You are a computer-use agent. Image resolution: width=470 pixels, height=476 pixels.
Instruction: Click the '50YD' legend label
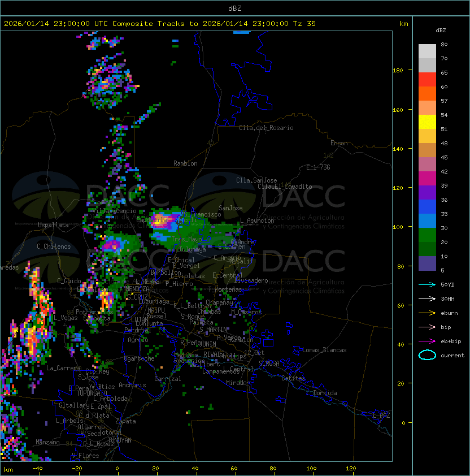point(447,285)
